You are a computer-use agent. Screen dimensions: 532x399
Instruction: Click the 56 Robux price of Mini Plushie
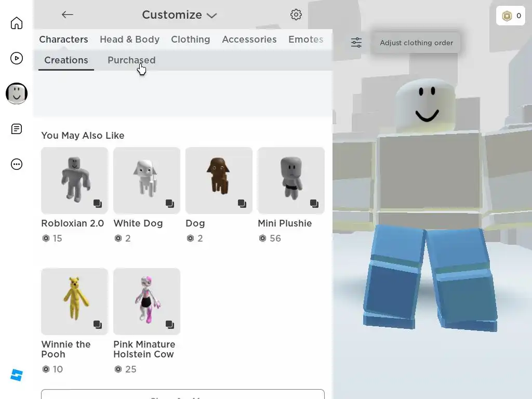click(270, 238)
